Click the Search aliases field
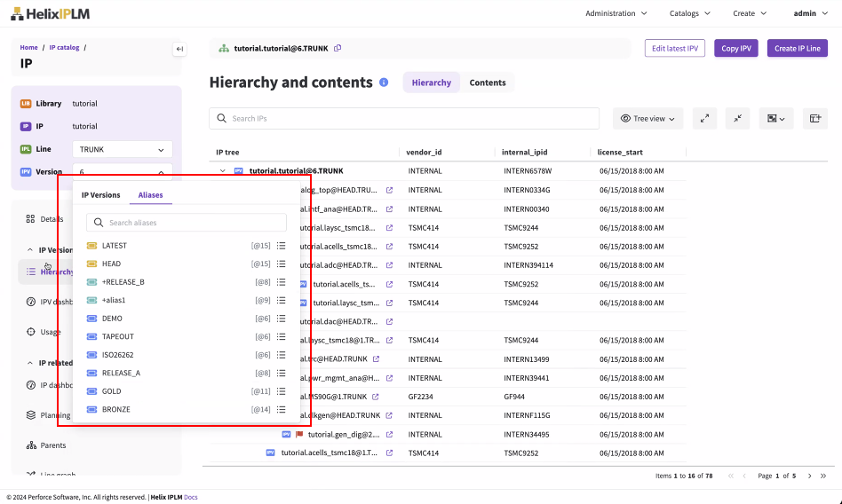Screen dimensions: 842x504 click(x=187, y=223)
